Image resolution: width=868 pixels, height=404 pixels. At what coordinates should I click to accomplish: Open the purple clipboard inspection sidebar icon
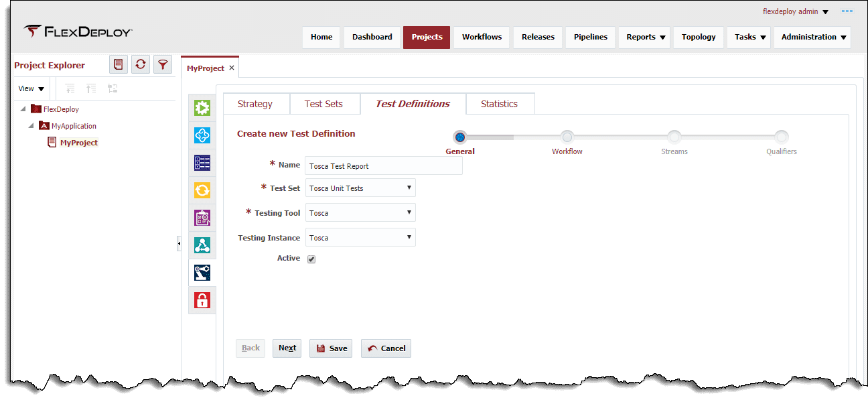point(202,218)
